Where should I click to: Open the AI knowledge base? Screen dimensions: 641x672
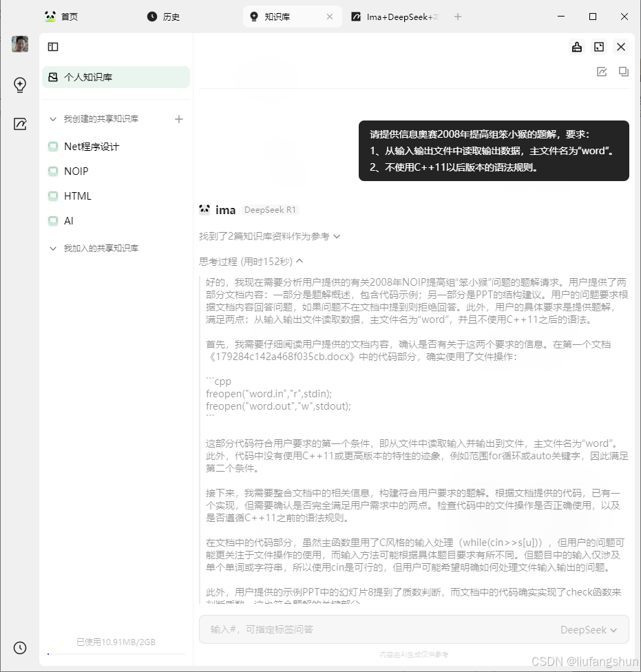(x=69, y=221)
